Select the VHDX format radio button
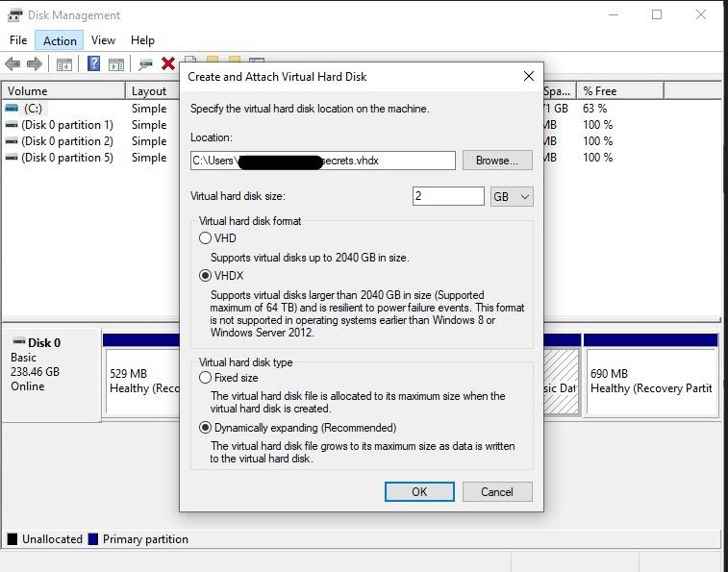Image resolution: width=728 pixels, height=572 pixels. click(x=205, y=276)
